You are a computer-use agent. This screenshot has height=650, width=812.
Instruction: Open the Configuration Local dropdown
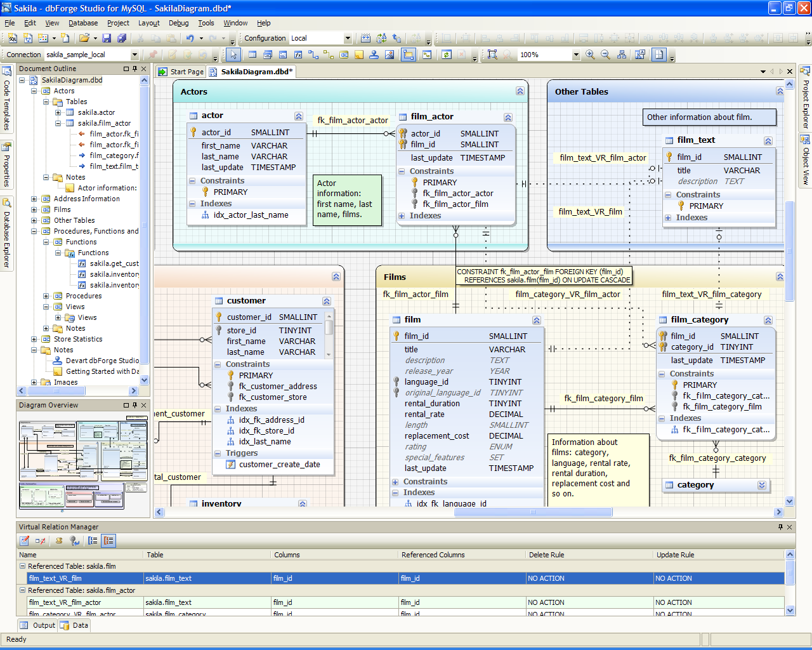(x=347, y=38)
